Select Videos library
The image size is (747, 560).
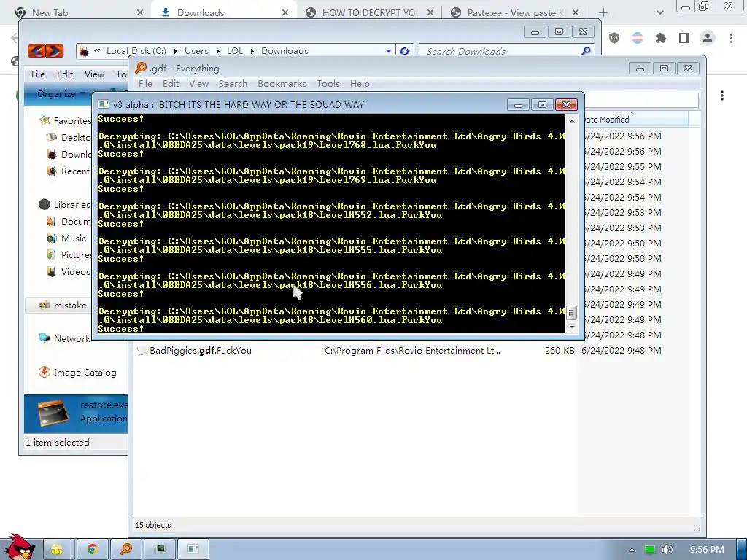point(69,271)
